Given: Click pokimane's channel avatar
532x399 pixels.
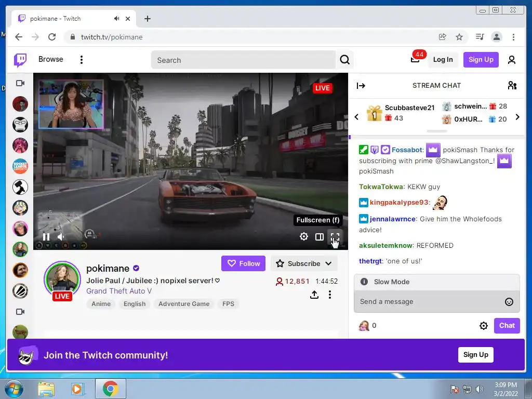Looking at the screenshot, I should (x=62, y=279).
